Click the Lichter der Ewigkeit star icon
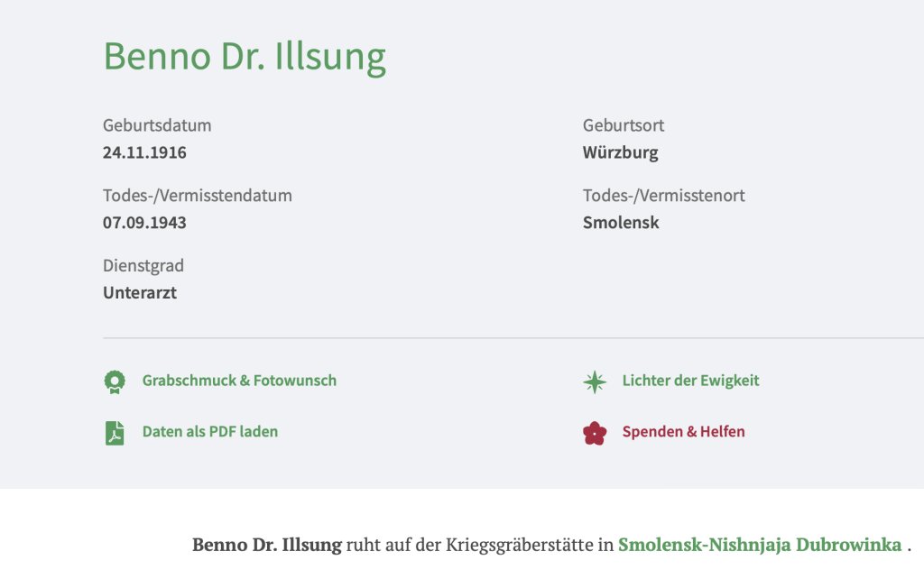This screenshot has width=924, height=579. pyautogui.click(x=594, y=381)
